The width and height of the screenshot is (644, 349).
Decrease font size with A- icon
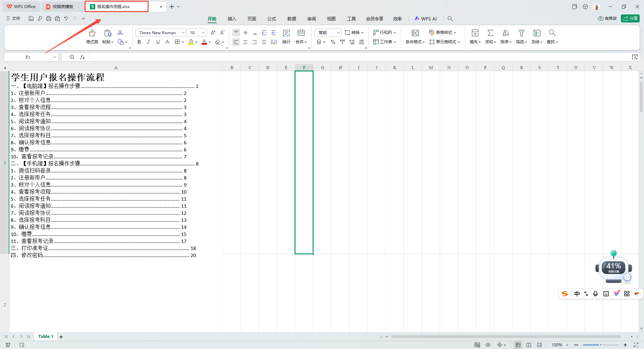(x=222, y=33)
